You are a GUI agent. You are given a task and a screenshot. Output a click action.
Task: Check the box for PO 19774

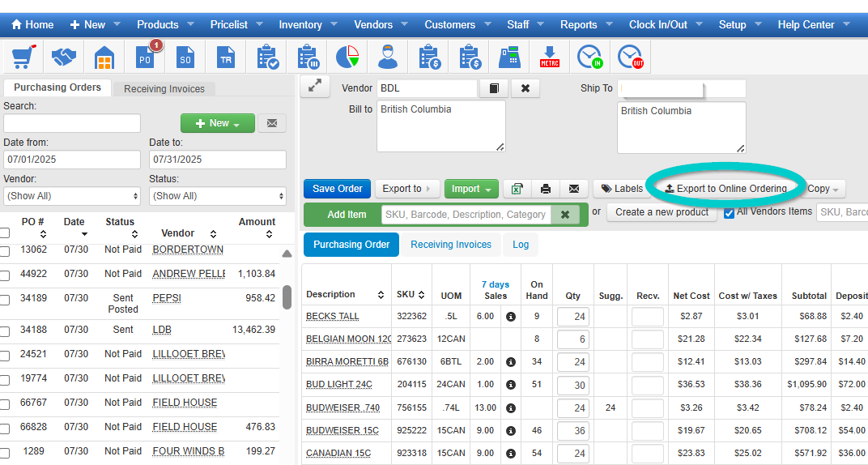tap(5, 380)
